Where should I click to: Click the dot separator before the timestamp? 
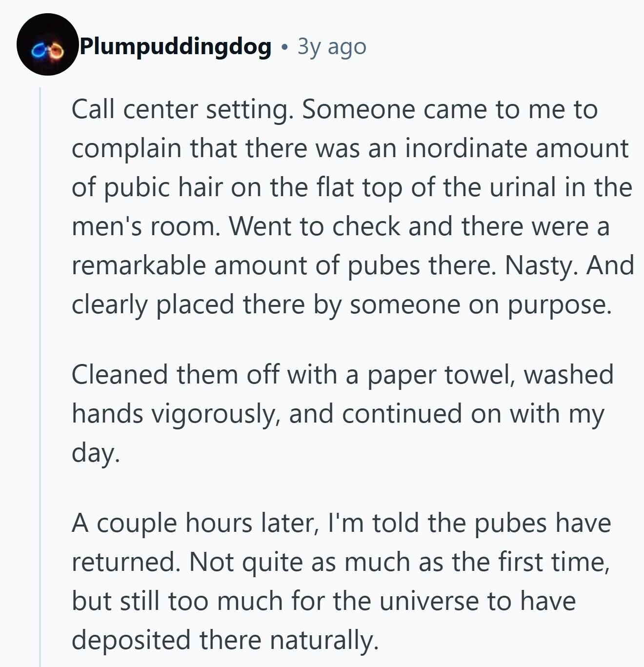(284, 47)
